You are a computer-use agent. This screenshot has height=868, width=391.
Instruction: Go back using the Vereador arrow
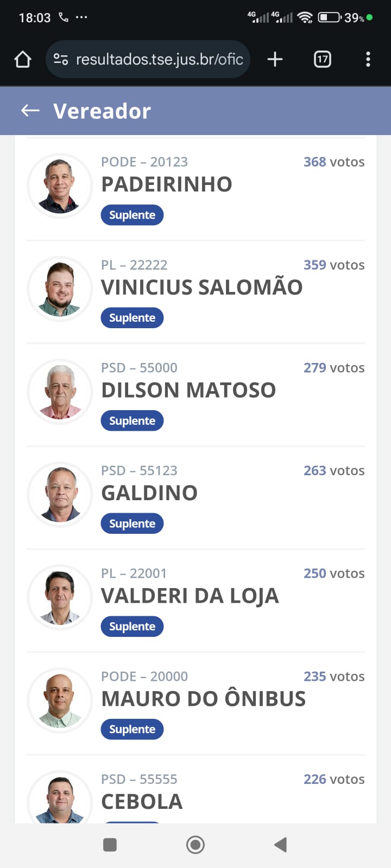tap(30, 111)
